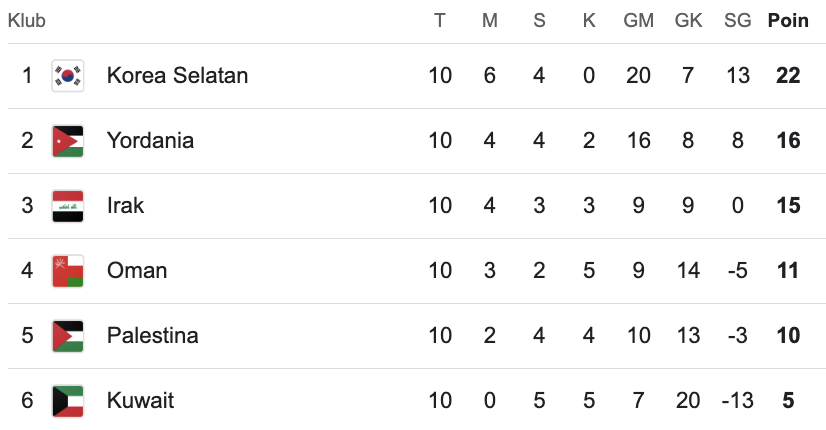Screen dimensions: 826x430
Task: Click the Klub column header
Action: (x=27, y=20)
